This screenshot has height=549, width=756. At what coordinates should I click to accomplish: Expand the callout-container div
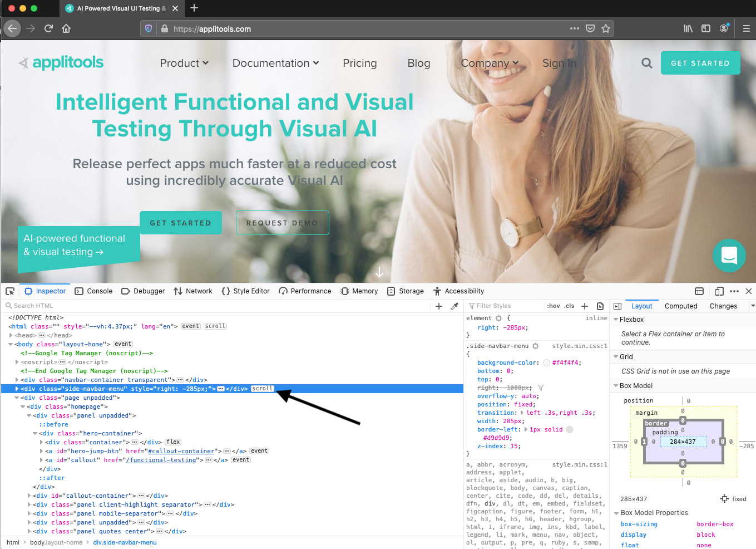[x=29, y=496]
